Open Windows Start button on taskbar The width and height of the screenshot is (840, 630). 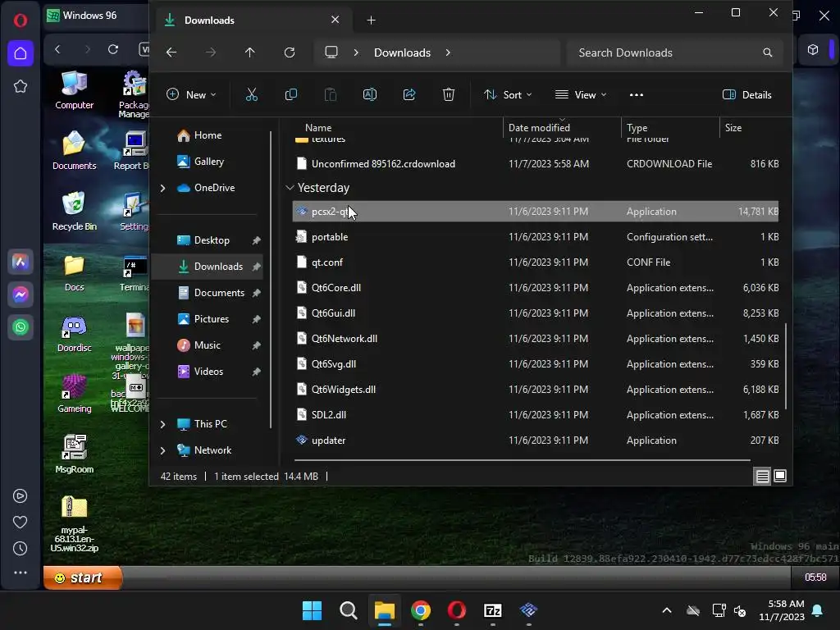(x=312, y=610)
